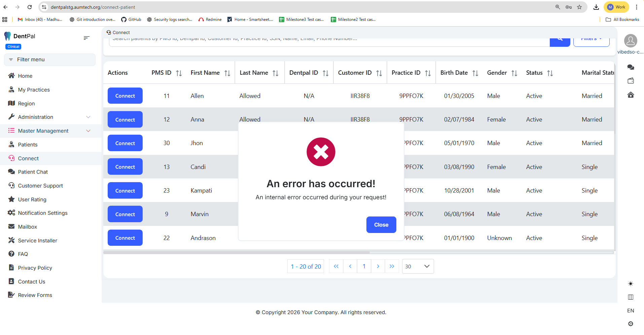Toggle light/dark theme sun icon
644x335 pixels.
click(x=631, y=284)
